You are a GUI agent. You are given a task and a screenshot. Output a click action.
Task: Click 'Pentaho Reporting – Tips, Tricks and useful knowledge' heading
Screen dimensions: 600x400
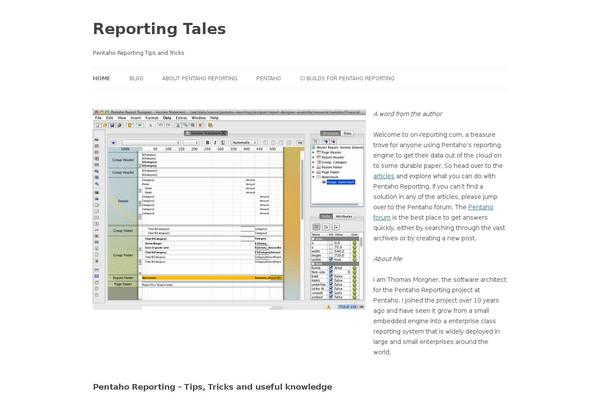click(x=212, y=387)
